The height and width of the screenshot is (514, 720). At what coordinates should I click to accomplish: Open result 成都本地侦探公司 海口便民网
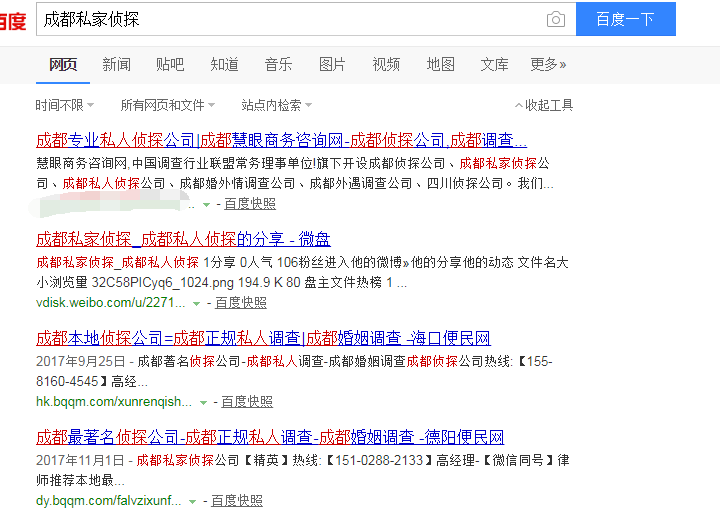pyautogui.click(x=264, y=339)
